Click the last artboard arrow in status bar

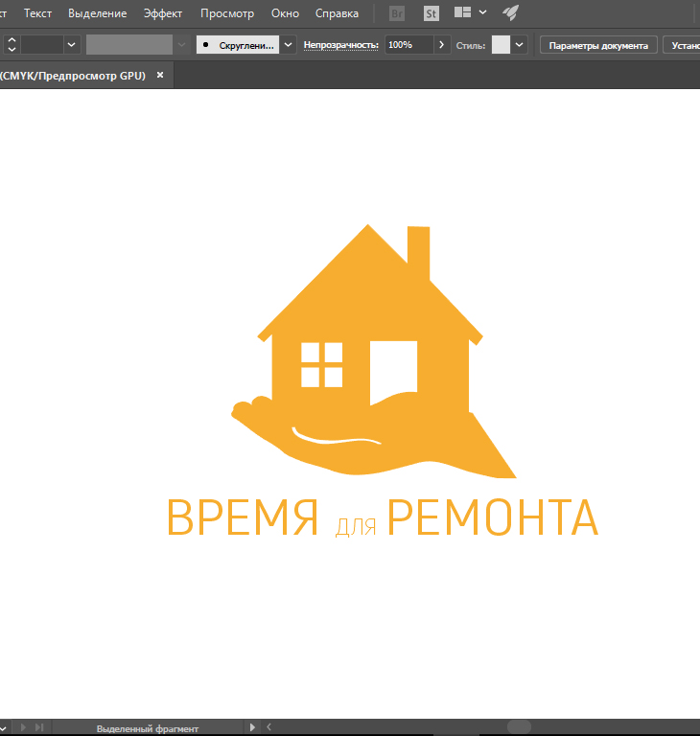click(x=39, y=727)
